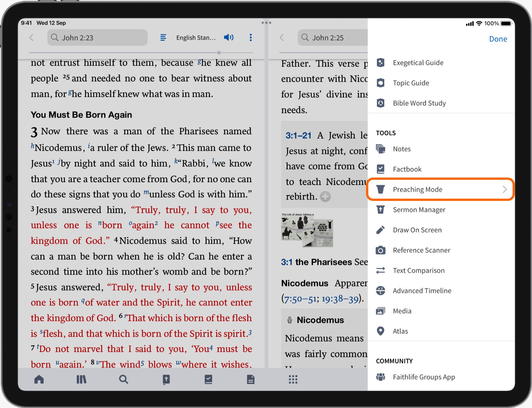Select Sermon Manager menu entry
This screenshot has width=532, height=408.
(x=441, y=210)
